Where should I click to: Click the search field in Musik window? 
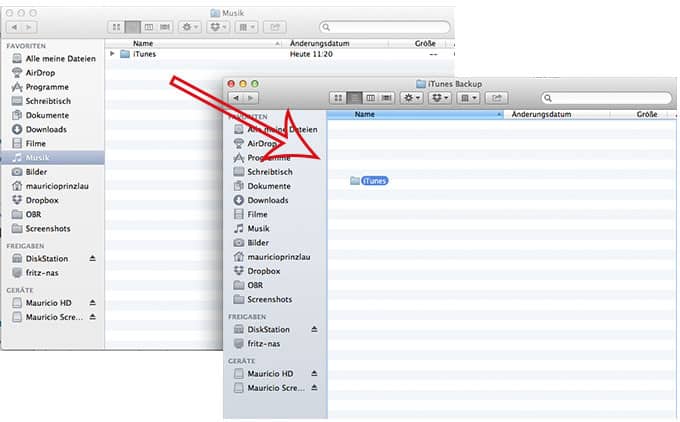pyautogui.click(x=385, y=27)
